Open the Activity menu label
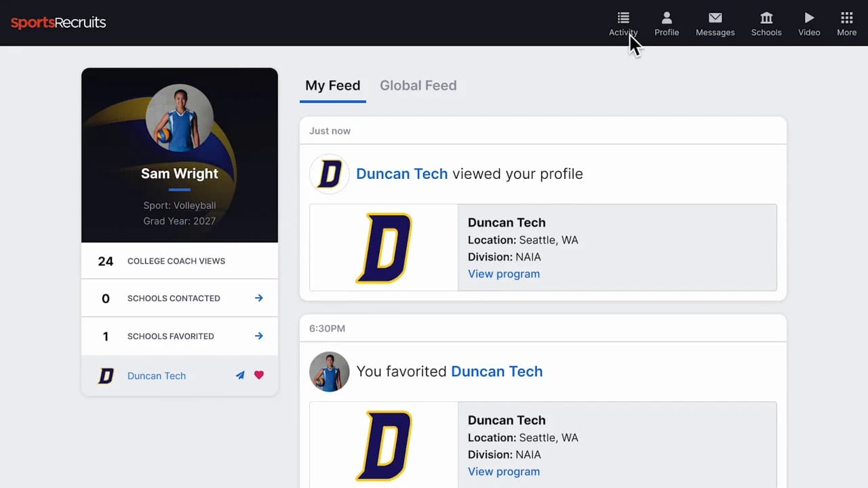The width and height of the screenshot is (868, 488). (623, 33)
